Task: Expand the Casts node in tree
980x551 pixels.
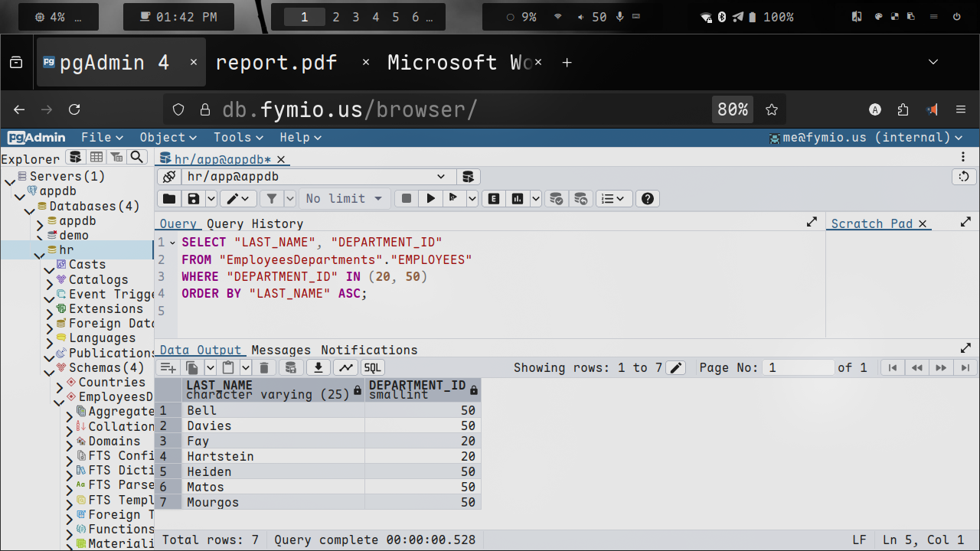Action: pyautogui.click(x=50, y=265)
